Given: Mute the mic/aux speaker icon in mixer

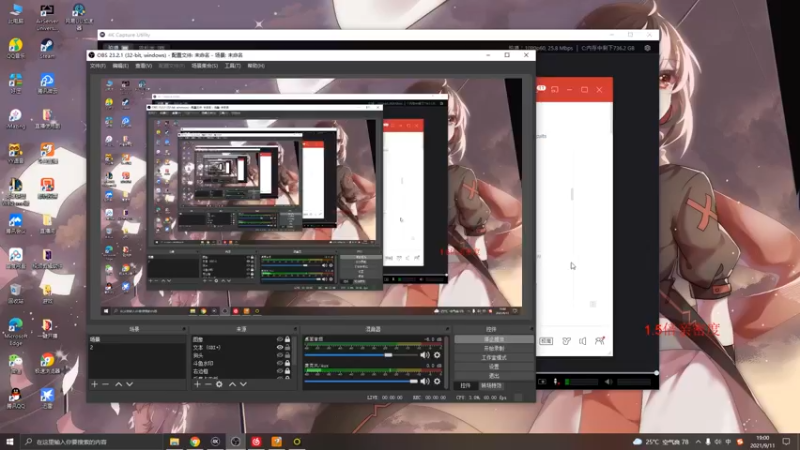Looking at the screenshot, I should 424,381.
